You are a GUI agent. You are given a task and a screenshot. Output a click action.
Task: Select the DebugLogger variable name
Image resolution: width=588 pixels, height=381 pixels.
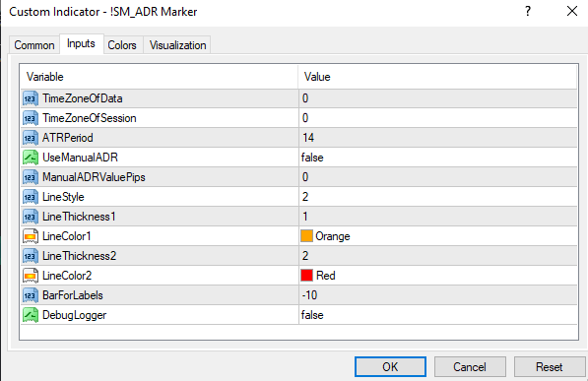coord(74,315)
